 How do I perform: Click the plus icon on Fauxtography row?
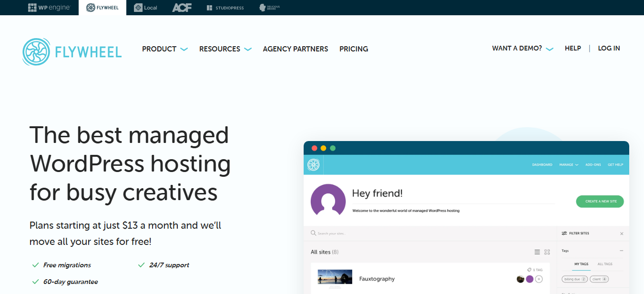(539, 279)
